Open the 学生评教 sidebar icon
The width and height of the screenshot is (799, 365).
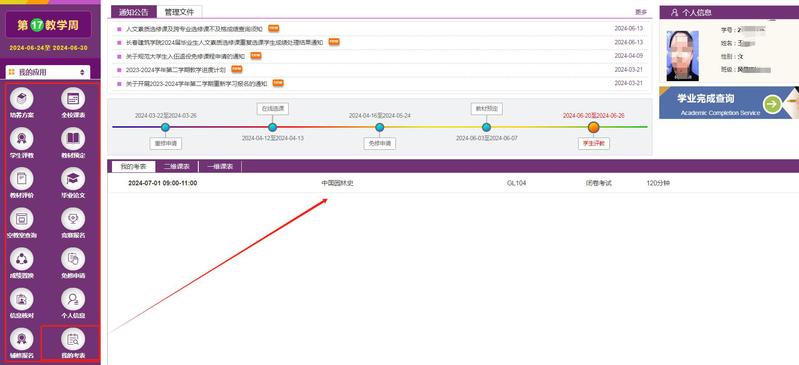click(x=22, y=139)
